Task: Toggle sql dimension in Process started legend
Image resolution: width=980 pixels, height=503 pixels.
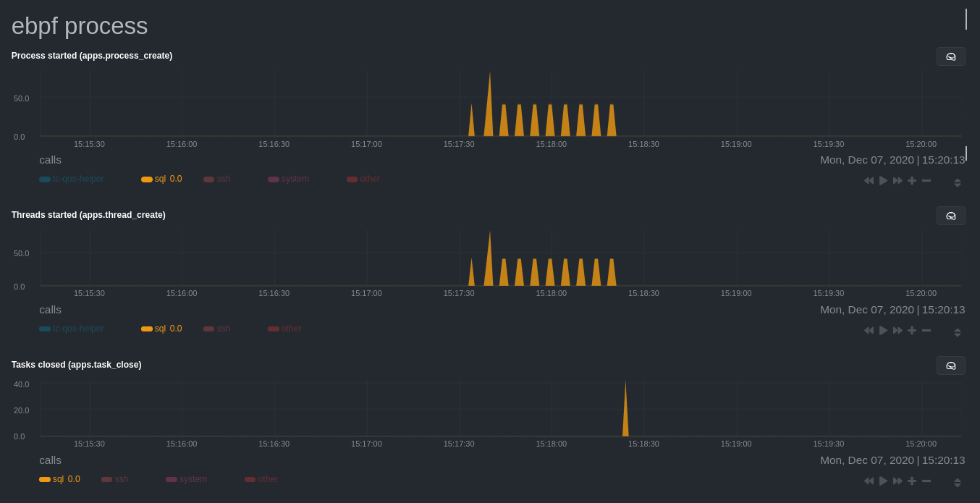Action: (x=161, y=179)
